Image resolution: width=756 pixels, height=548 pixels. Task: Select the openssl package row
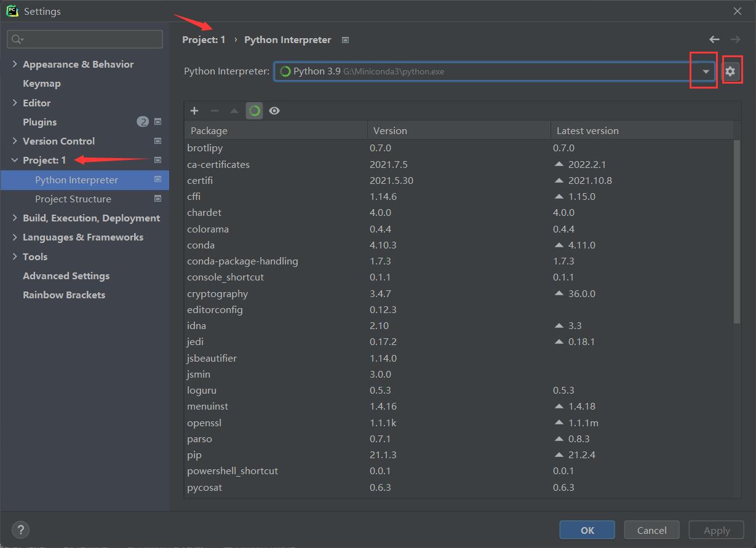click(x=459, y=423)
